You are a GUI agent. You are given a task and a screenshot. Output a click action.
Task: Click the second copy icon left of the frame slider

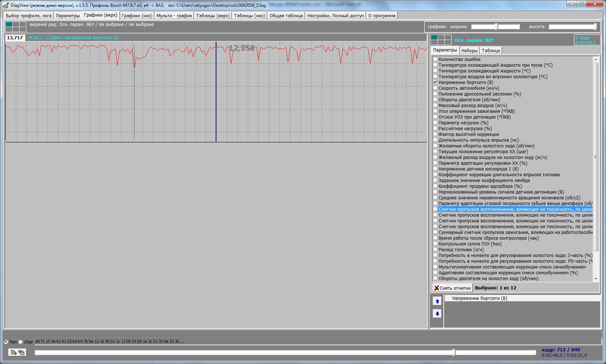click(21, 352)
